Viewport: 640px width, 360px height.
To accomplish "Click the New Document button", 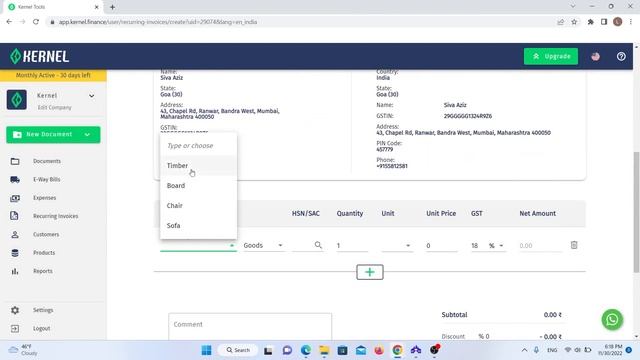I will (53, 135).
